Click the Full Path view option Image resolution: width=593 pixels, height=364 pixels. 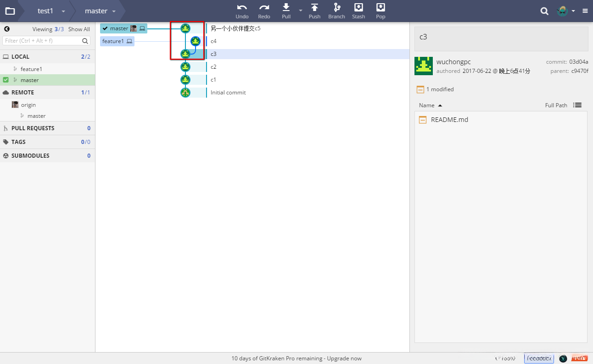click(556, 105)
